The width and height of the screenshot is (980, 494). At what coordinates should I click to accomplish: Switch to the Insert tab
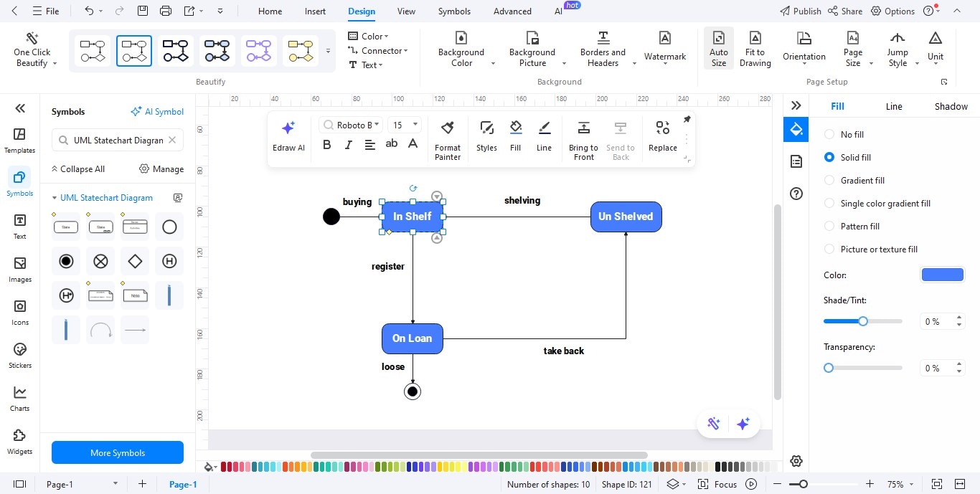(315, 11)
